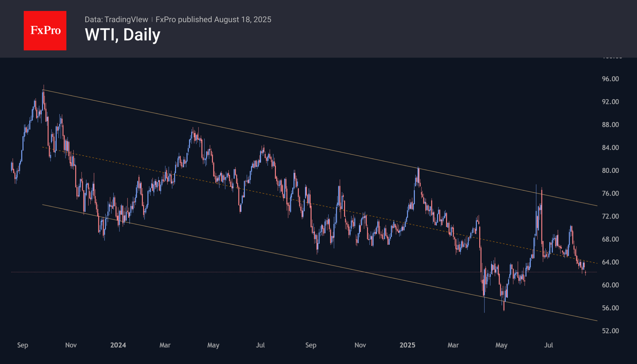
Task: Click the red FxPro logo
Action: (x=45, y=31)
